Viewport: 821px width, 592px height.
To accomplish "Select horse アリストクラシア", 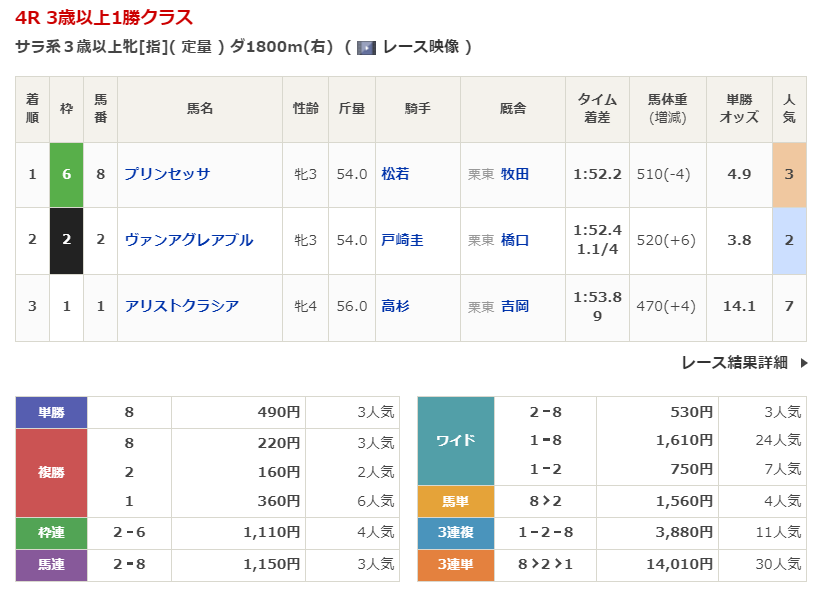I will (181, 306).
